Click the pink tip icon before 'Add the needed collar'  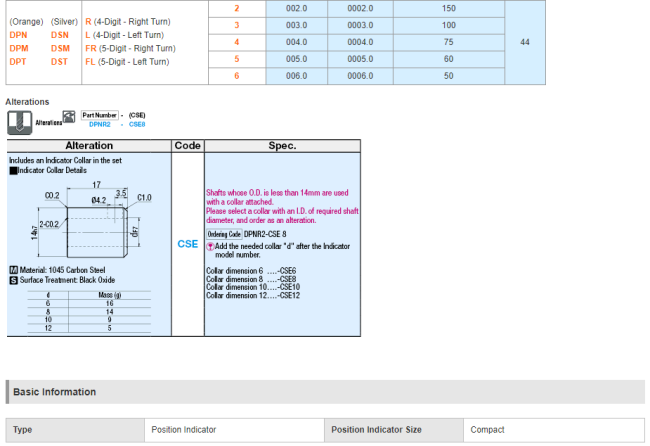[210, 246]
